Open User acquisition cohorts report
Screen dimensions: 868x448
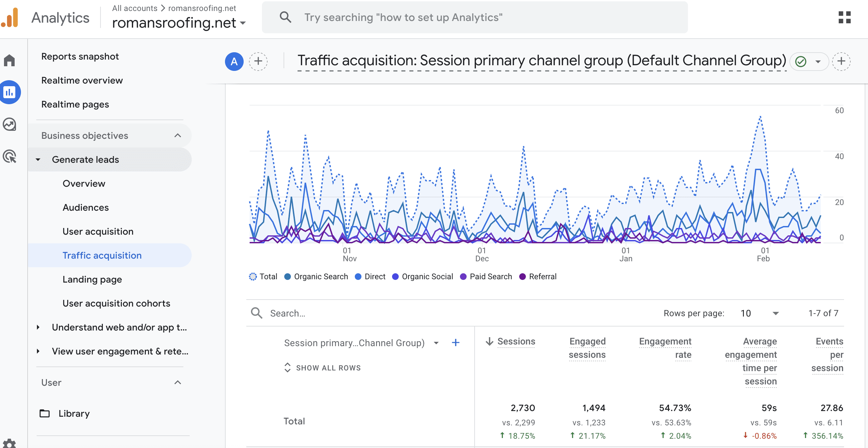click(x=116, y=303)
